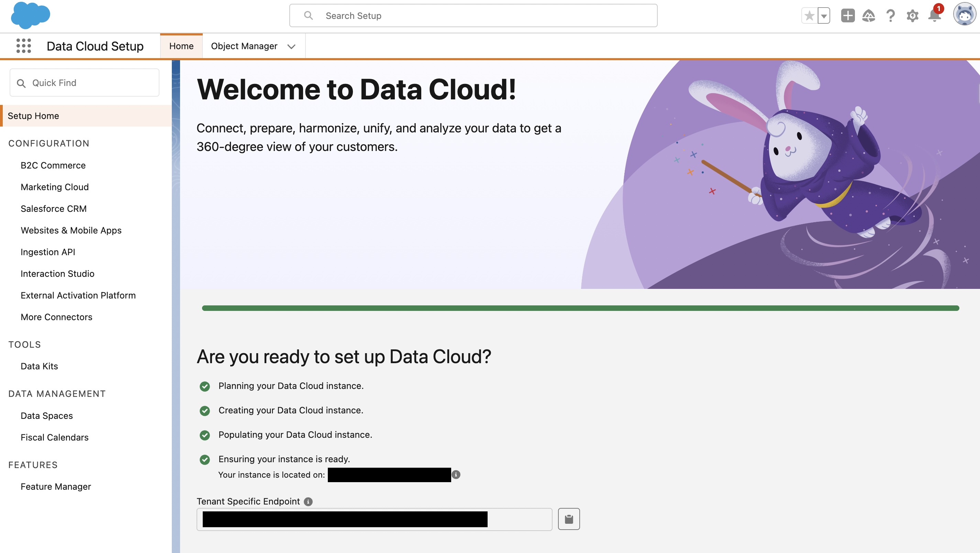Click checkmark beside Creating your Data Cloud instance
980x553 pixels.
click(x=205, y=411)
